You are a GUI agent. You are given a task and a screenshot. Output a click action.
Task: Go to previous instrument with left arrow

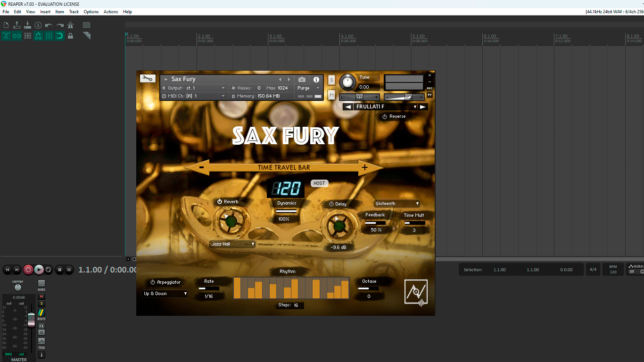pyautogui.click(x=280, y=80)
